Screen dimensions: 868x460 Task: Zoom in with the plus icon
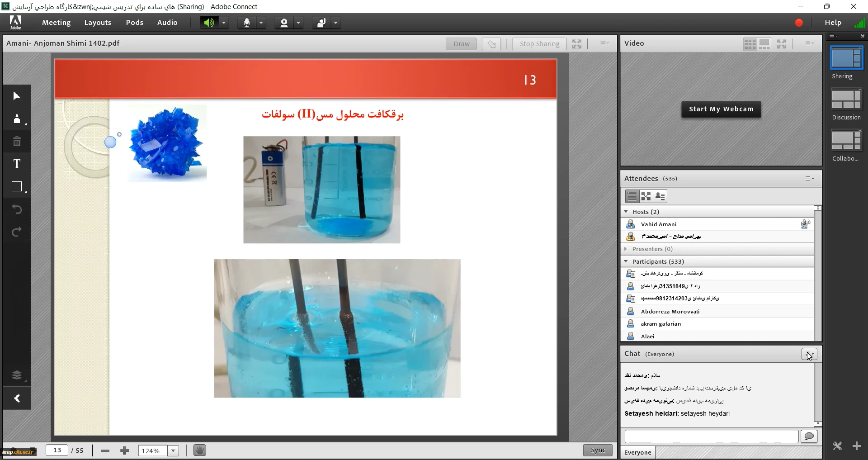point(125,451)
